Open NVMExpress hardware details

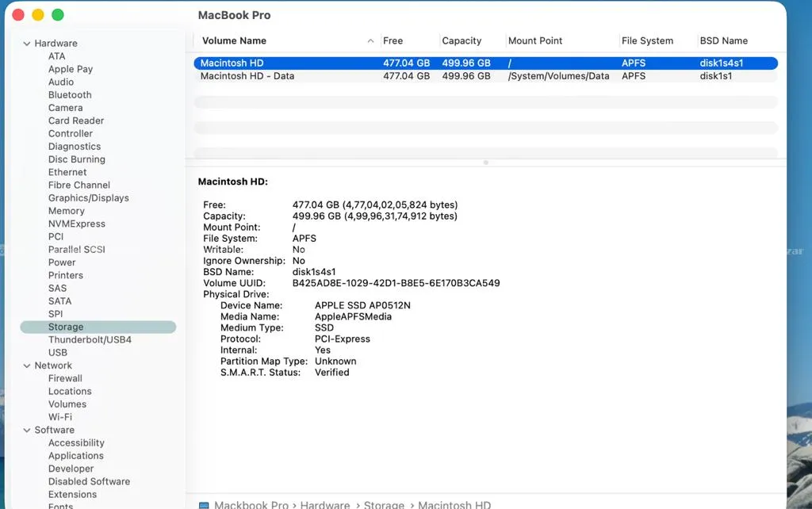click(x=77, y=224)
